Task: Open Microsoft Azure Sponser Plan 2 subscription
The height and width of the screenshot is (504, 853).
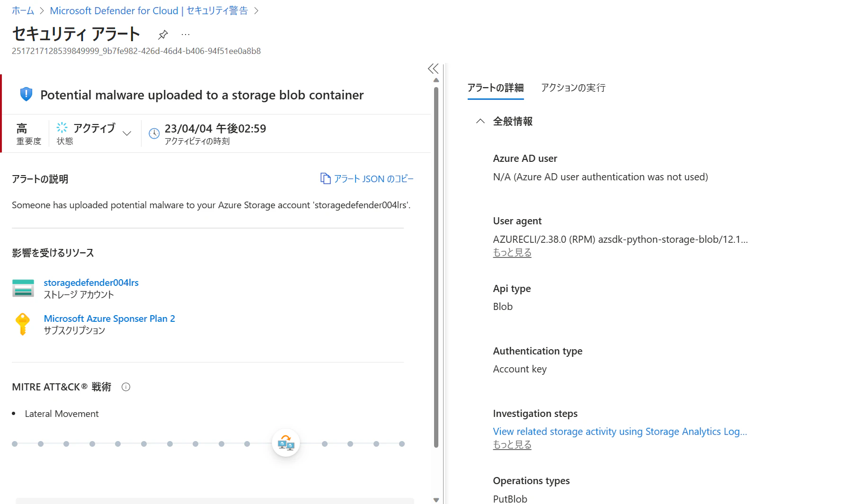Action: pos(109,318)
